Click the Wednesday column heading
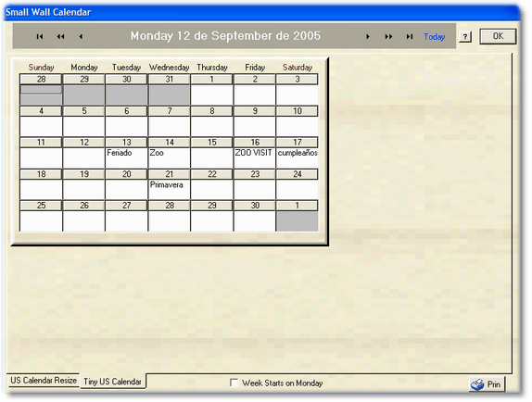This screenshot has width=532, height=402. coord(169,67)
